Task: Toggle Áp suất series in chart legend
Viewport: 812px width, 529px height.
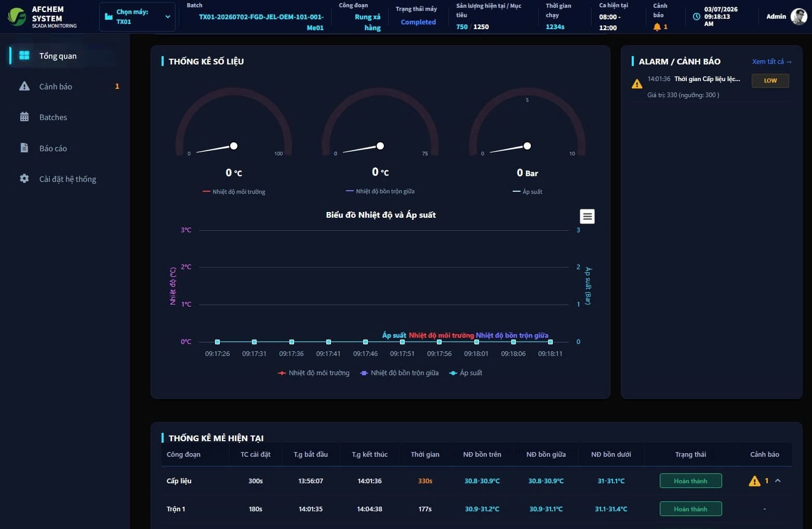Action: click(465, 373)
